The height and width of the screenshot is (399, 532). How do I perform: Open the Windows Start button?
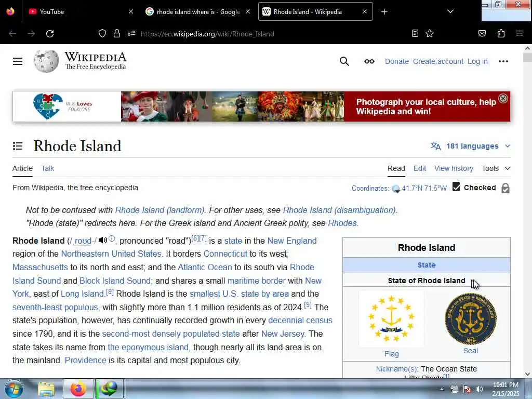(14, 389)
